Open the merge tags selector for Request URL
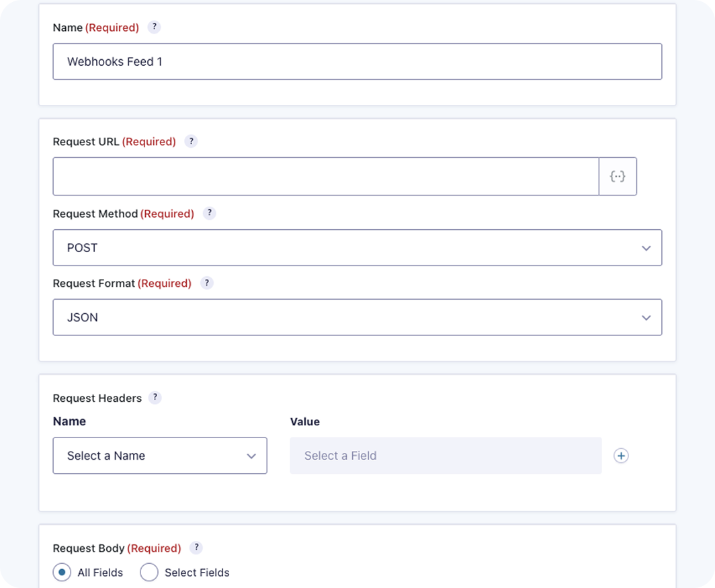715x588 pixels. click(x=618, y=177)
